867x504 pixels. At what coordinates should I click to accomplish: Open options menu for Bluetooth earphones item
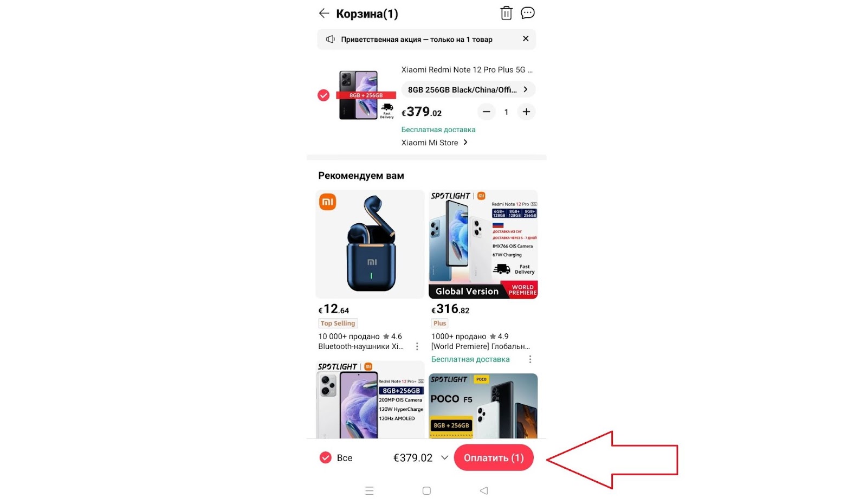[x=417, y=346]
